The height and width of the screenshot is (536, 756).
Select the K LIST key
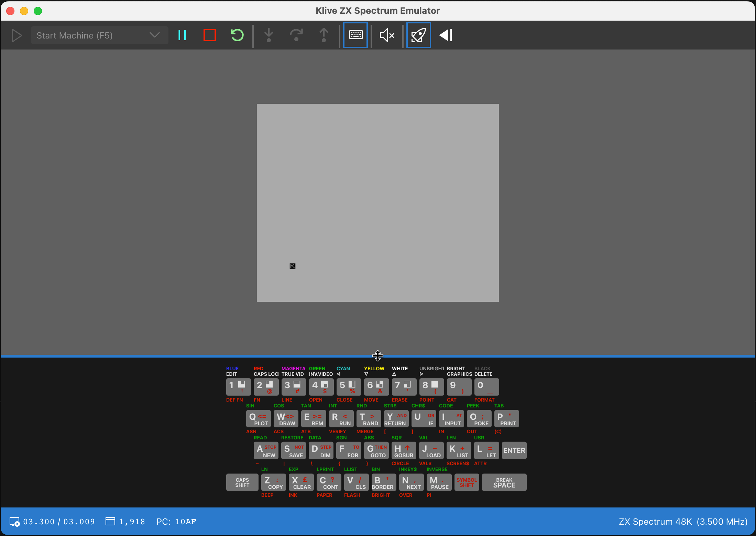[459, 451]
